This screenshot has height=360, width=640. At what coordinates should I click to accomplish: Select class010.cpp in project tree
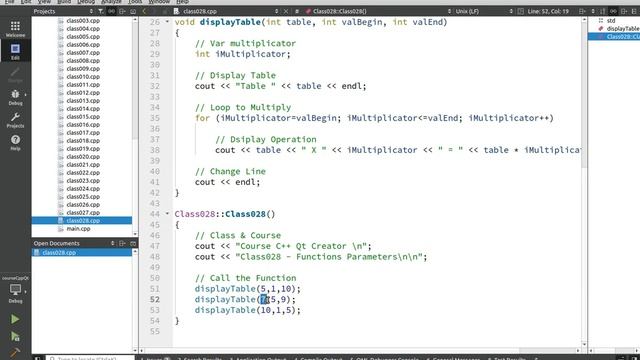[83, 77]
